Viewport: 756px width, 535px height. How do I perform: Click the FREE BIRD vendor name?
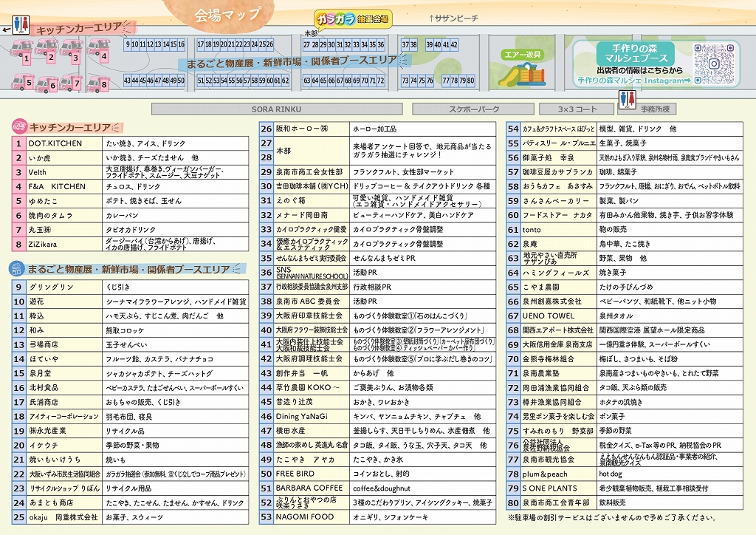(295, 474)
